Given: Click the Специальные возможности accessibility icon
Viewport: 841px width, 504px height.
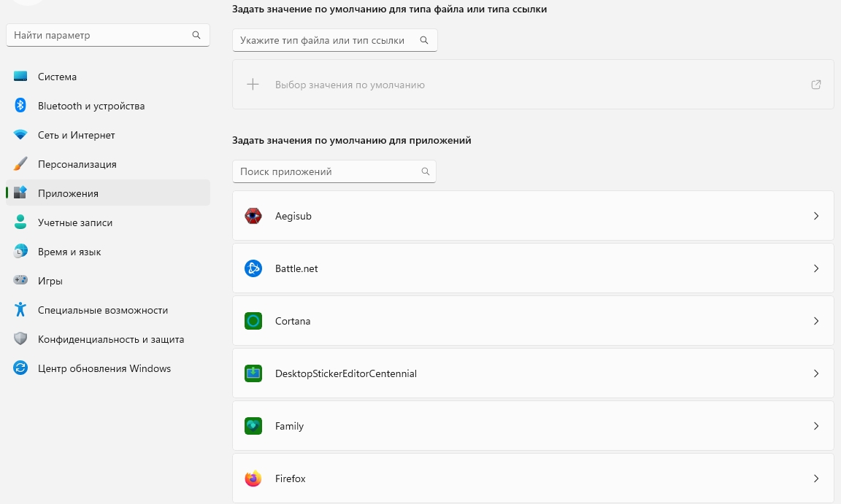Looking at the screenshot, I should pyautogui.click(x=20, y=309).
